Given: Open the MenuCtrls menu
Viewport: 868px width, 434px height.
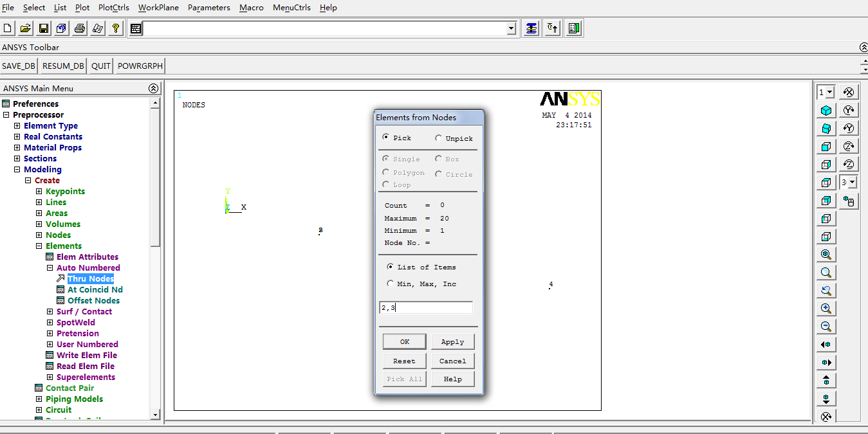Looking at the screenshot, I should coord(291,8).
